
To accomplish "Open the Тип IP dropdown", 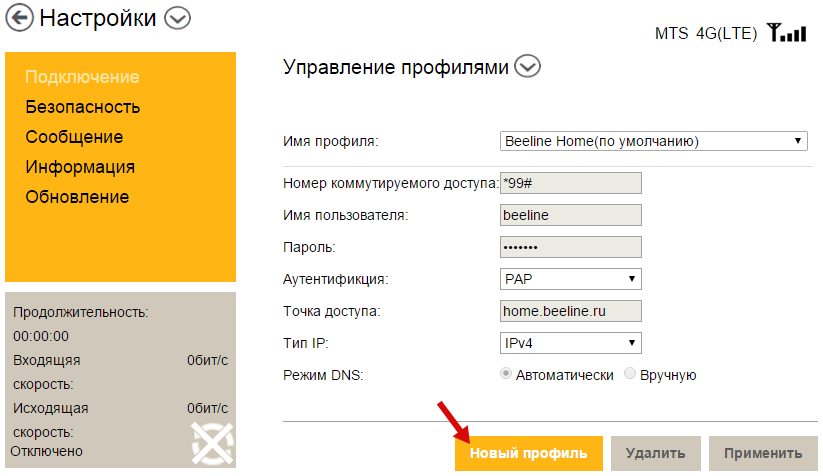I will [570, 344].
